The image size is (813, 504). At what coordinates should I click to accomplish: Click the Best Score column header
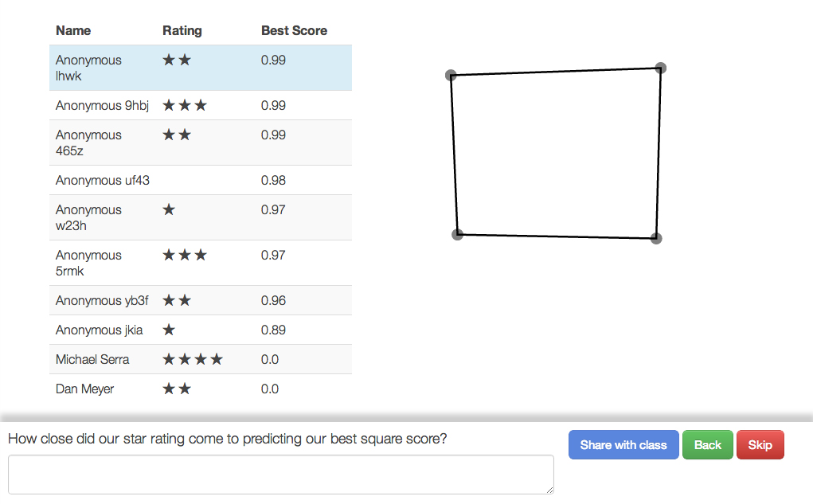[294, 30]
